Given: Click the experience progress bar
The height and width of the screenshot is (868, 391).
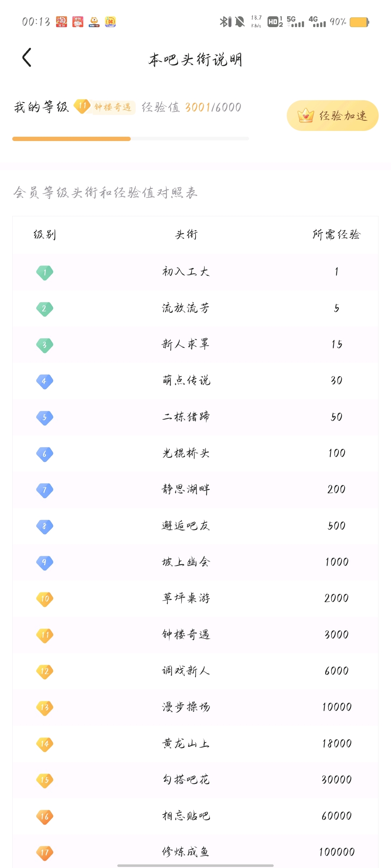Looking at the screenshot, I should pyautogui.click(x=130, y=139).
